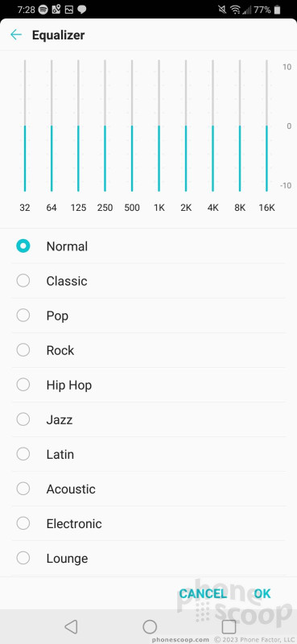Viewport: 297px width, 644px height.
Task: Tap the Wi-Fi status icon
Action: 235,10
